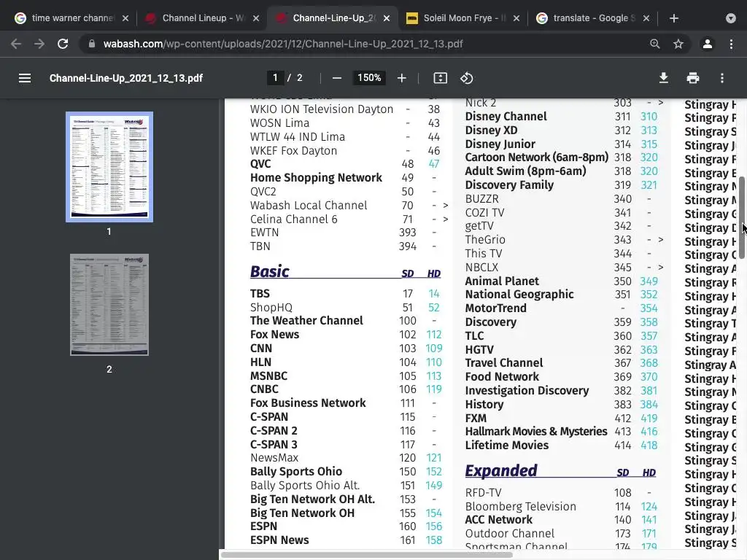The width and height of the screenshot is (747, 560).
Task: Click The Weather Channel entry
Action: point(306,321)
